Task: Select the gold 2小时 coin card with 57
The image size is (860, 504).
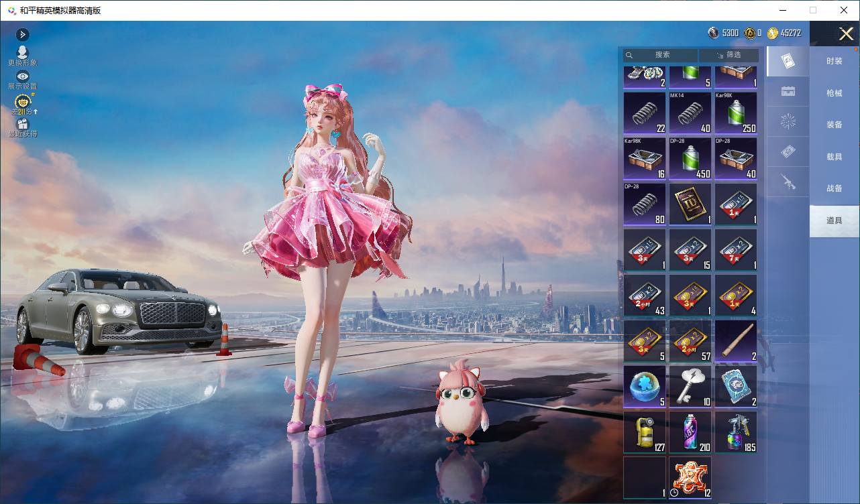Action: (690, 341)
